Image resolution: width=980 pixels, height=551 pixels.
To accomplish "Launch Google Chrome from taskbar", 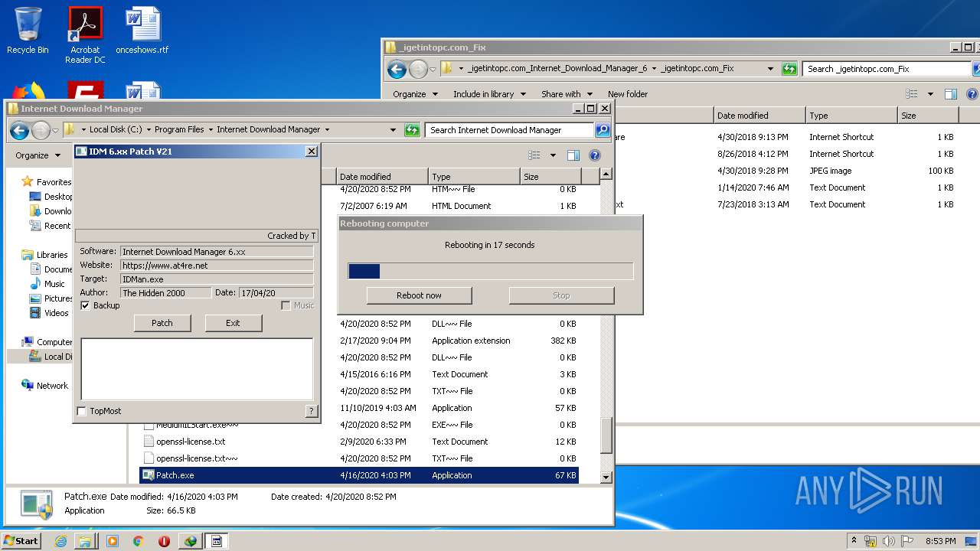I will click(x=138, y=541).
